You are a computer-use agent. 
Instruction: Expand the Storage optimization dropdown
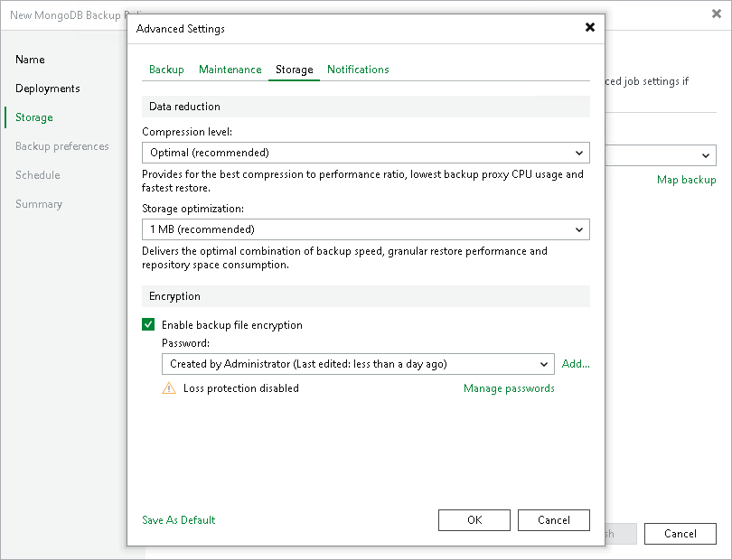pos(365,229)
